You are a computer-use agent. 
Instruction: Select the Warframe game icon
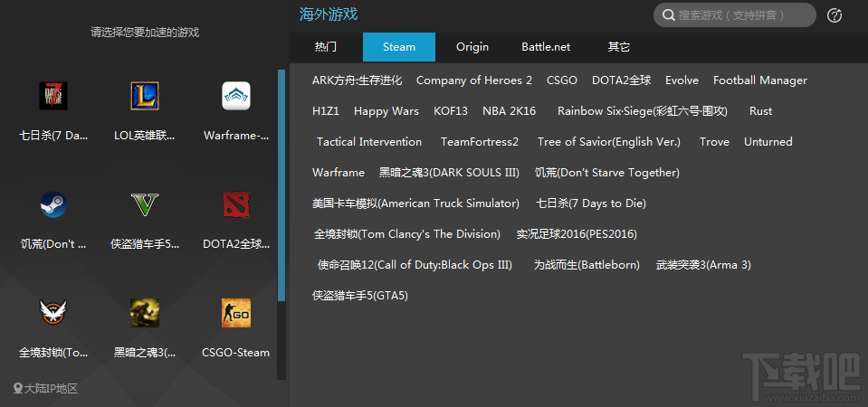point(236,96)
